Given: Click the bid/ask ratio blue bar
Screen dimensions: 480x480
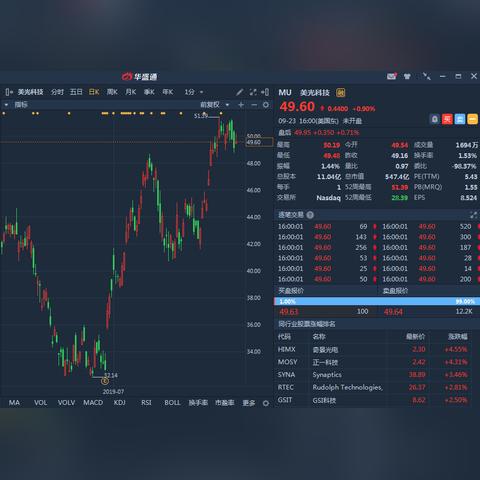Looking at the screenshot, I should coord(377,301).
